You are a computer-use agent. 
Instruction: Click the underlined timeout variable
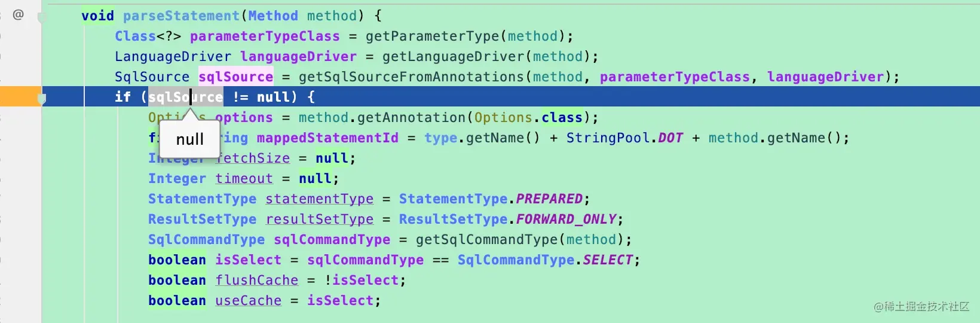244,178
